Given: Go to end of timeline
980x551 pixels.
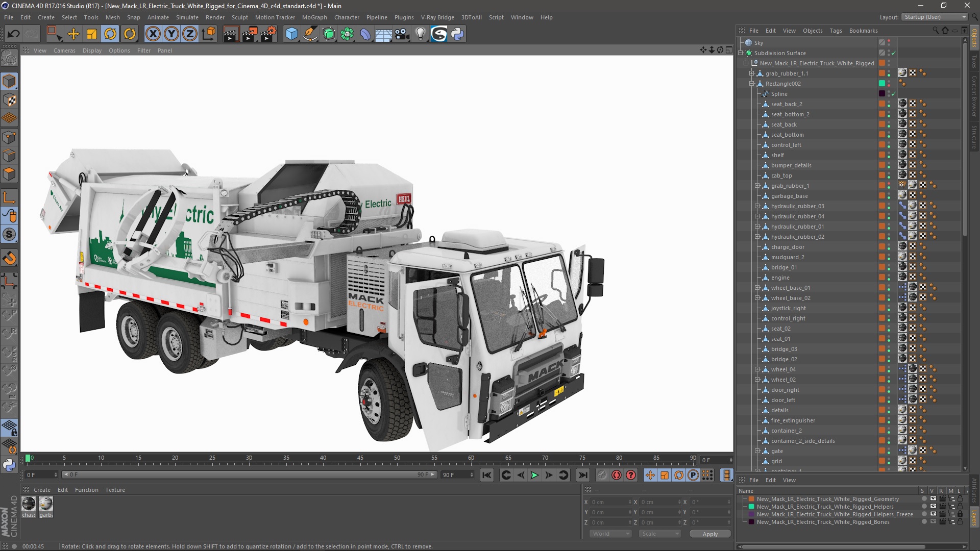Looking at the screenshot, I should click(x=582, y=475).
